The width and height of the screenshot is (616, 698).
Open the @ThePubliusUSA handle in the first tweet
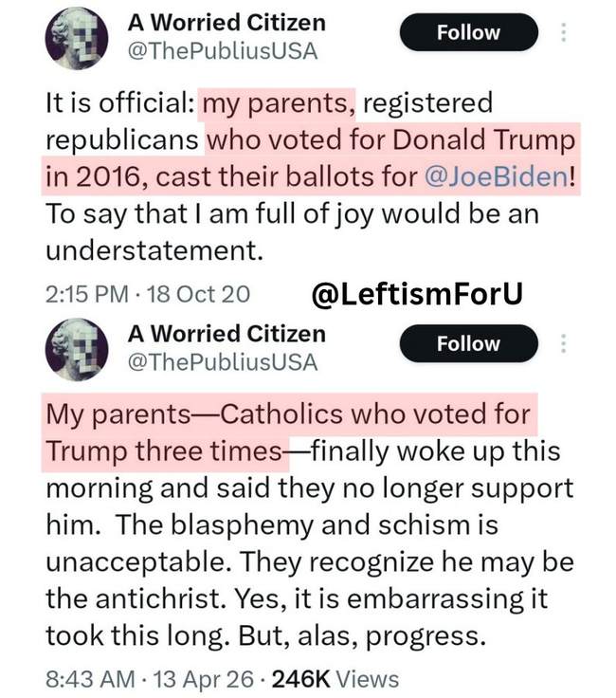[x=222, y=51]
